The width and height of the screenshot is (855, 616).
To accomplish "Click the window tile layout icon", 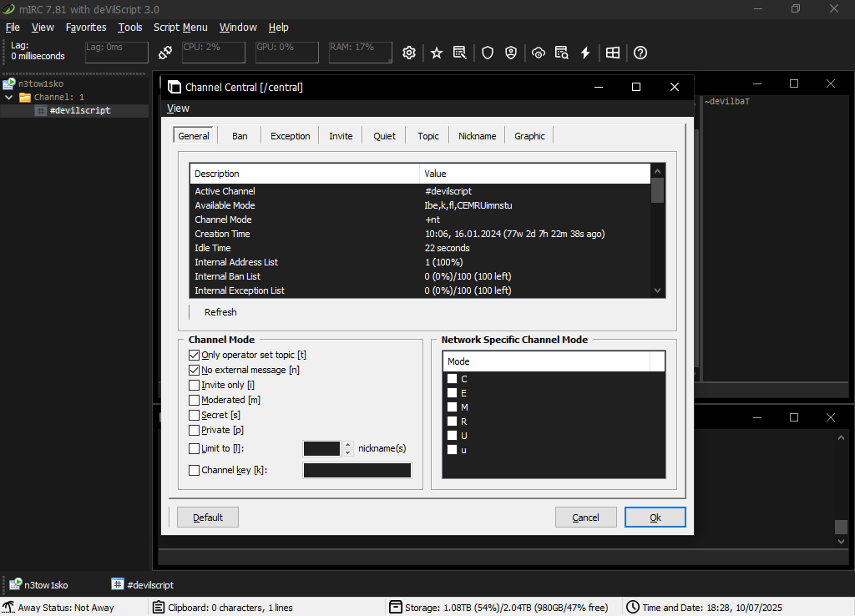I will click(613, 53).
